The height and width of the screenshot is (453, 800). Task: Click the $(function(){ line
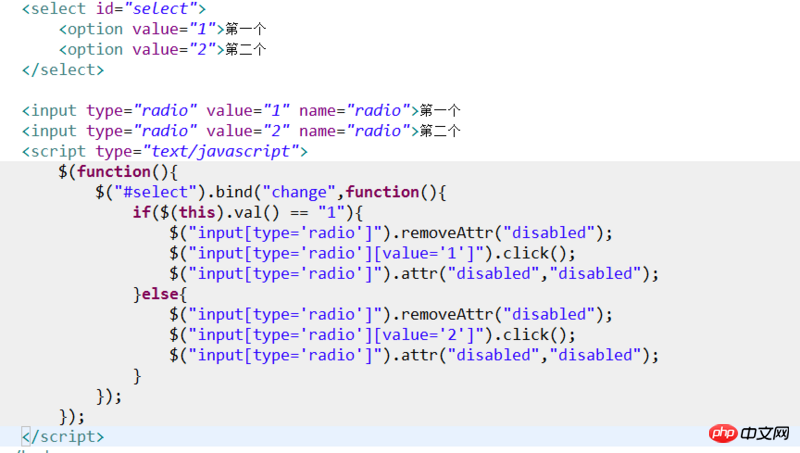pyautogui.click(x=117, y=172)
